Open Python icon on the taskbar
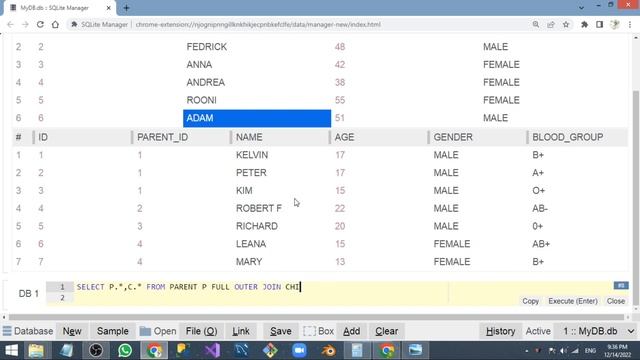 pyautogui.click(x=183, y=350)
